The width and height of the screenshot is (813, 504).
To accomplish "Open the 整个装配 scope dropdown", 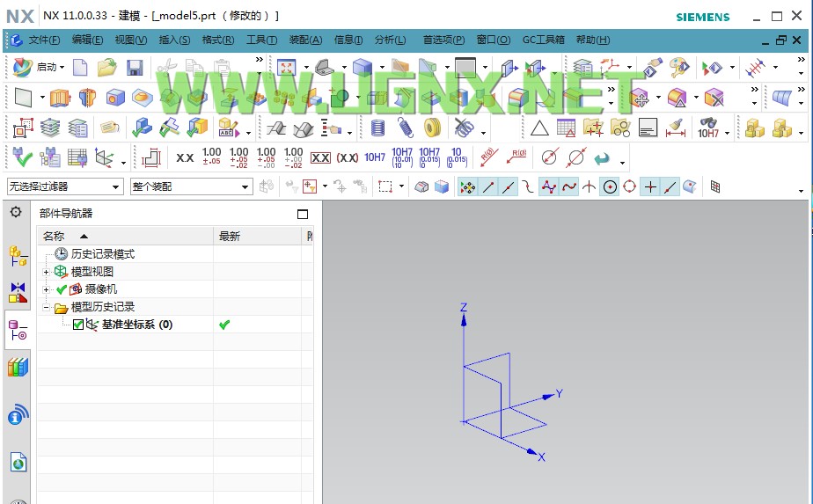I will [x=191, y=186].
